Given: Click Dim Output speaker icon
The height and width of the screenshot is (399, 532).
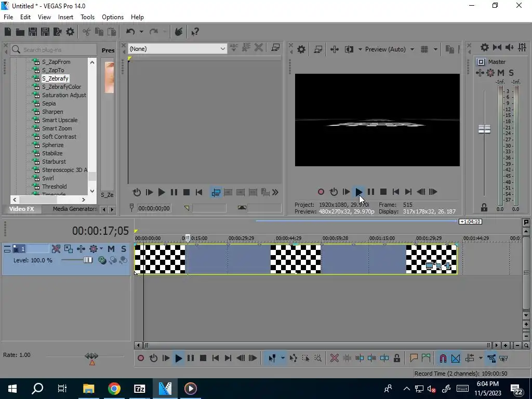Looking at the screenshot, I should (509, 47).
